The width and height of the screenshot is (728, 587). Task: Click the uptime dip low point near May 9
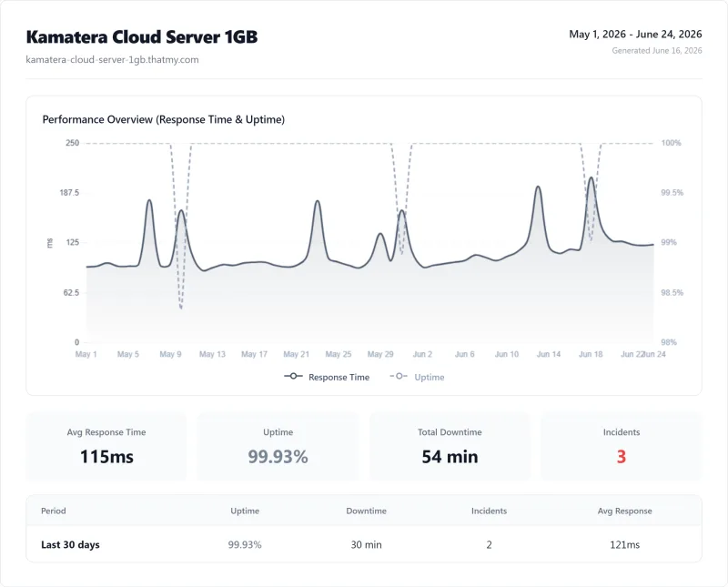180,308
